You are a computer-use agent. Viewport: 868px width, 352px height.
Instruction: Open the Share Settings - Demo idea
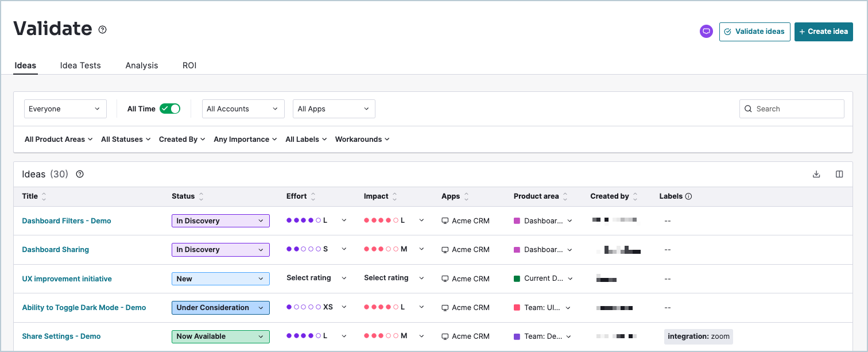point(61,336)
